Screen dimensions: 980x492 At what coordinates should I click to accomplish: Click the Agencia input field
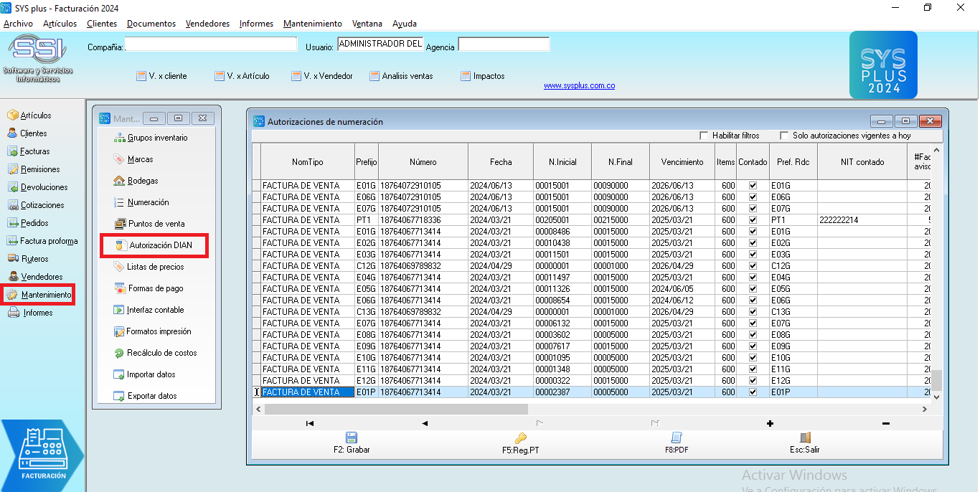click(504, 45)
